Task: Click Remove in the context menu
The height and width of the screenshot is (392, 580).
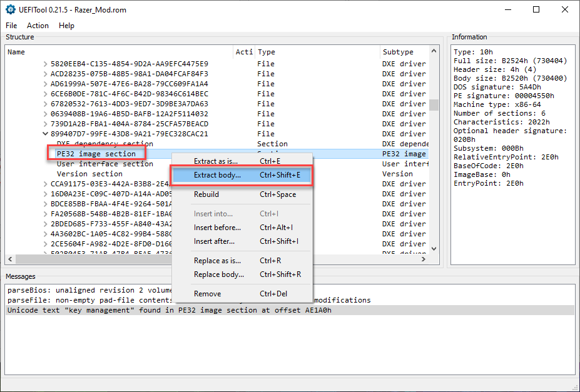Action: click(x=242, y=294)
